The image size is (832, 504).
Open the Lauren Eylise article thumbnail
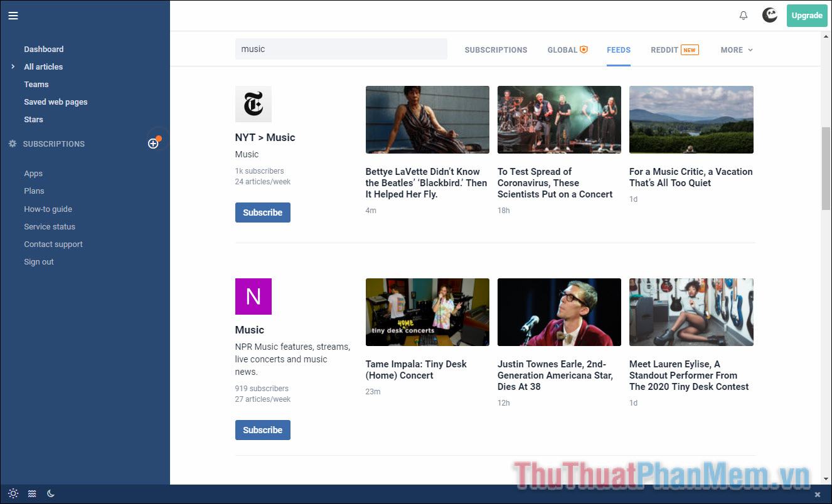click(x=691, y=312)
